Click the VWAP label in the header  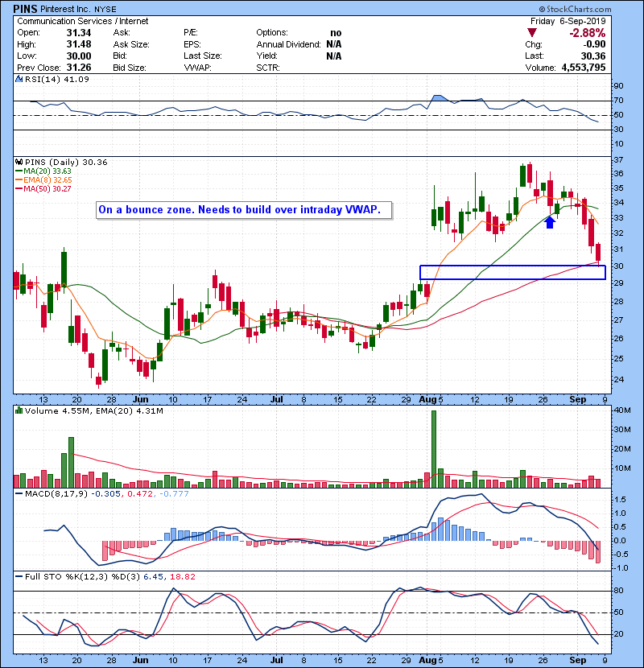pos(198,68)
